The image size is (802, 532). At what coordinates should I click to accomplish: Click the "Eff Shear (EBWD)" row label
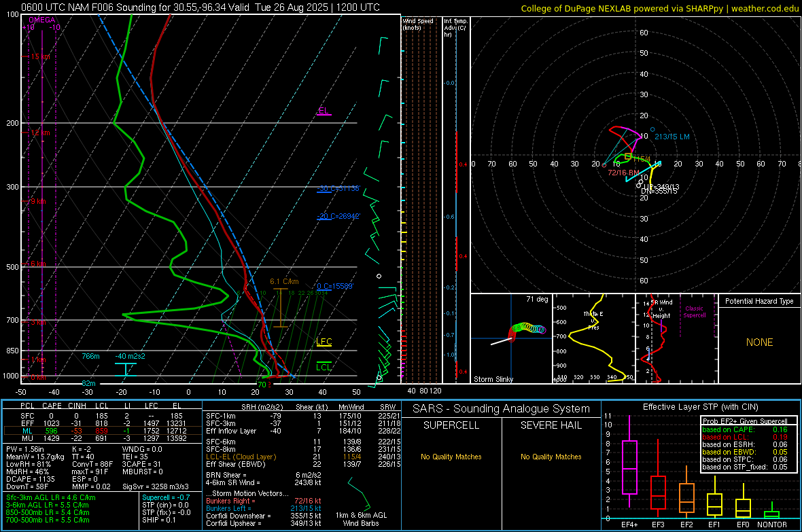point(236,465)
